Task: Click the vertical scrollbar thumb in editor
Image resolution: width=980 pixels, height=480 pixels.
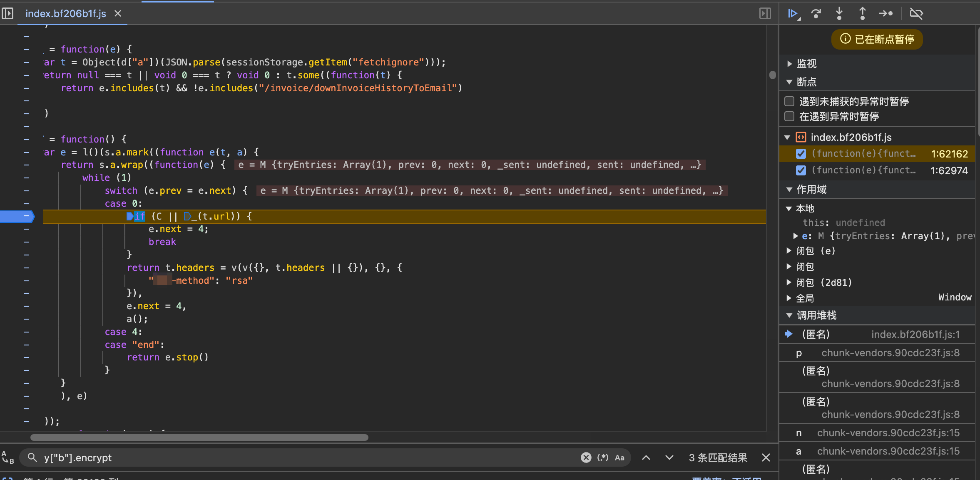Action: 772,75
